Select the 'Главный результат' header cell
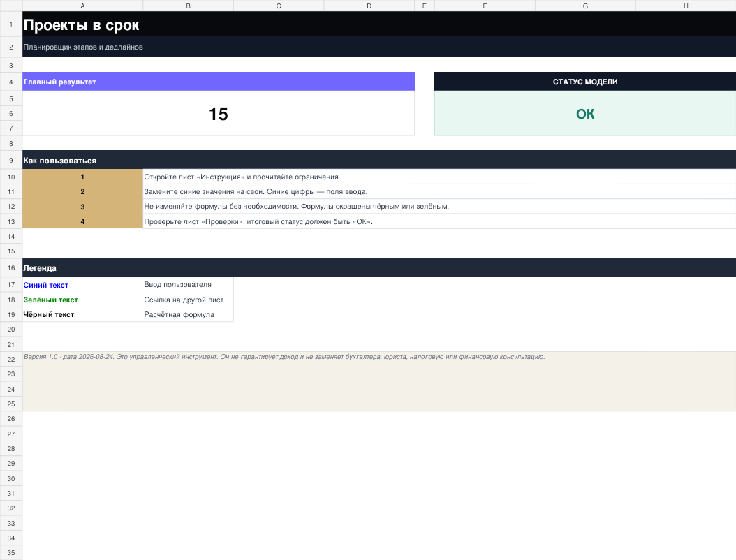Screen dimensions: 736x560 point(219,82)
